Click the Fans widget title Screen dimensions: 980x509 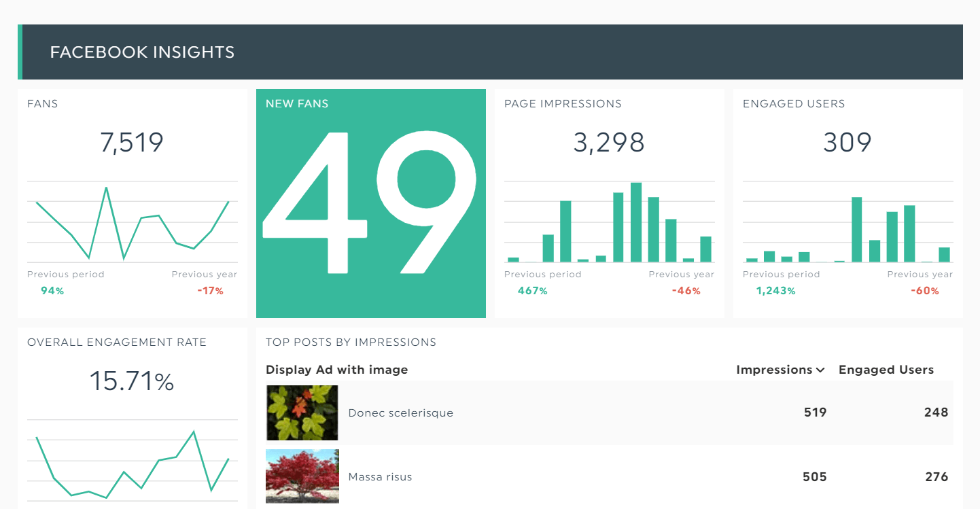[x=43, y=104]
